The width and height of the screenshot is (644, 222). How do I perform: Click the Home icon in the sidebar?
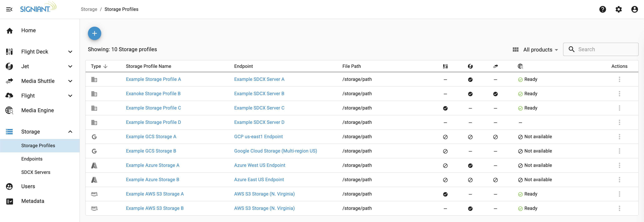(x=9, y=30)
